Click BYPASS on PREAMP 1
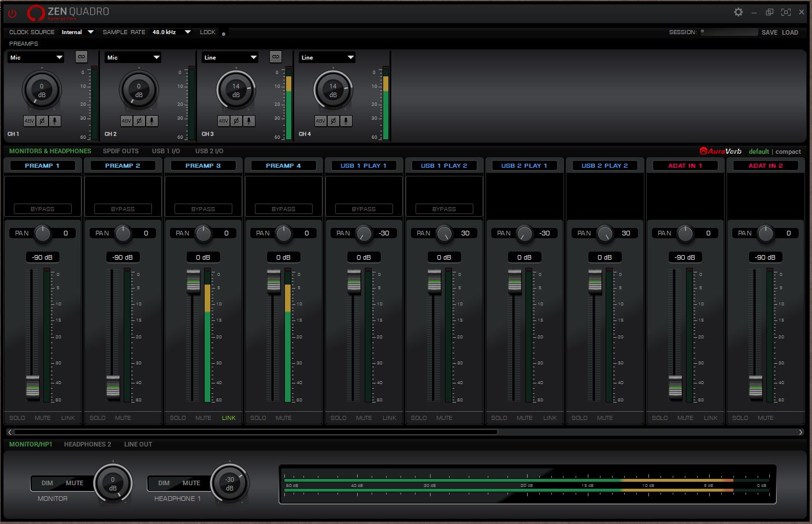This screenshot has height=524, width=812. point(42,209)
